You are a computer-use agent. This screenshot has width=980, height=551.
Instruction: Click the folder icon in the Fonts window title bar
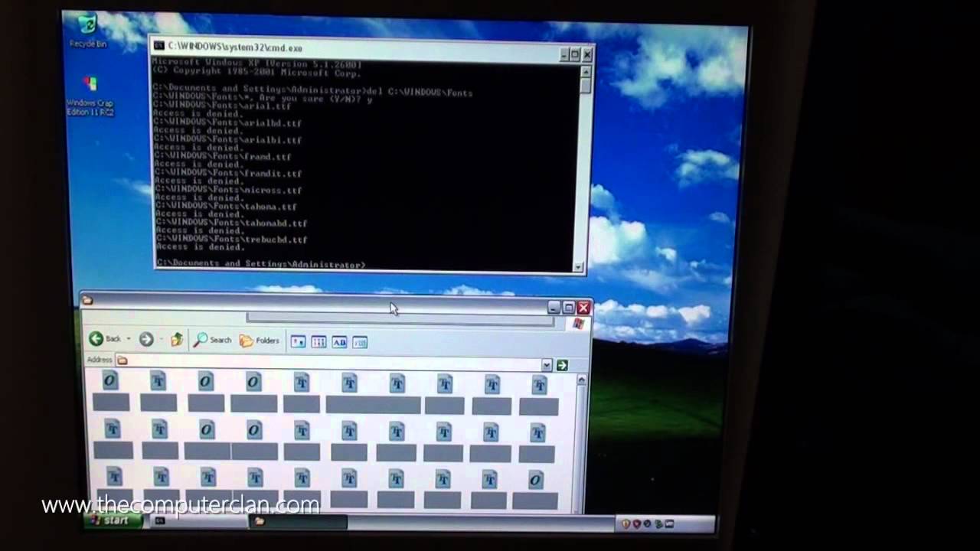87,301
